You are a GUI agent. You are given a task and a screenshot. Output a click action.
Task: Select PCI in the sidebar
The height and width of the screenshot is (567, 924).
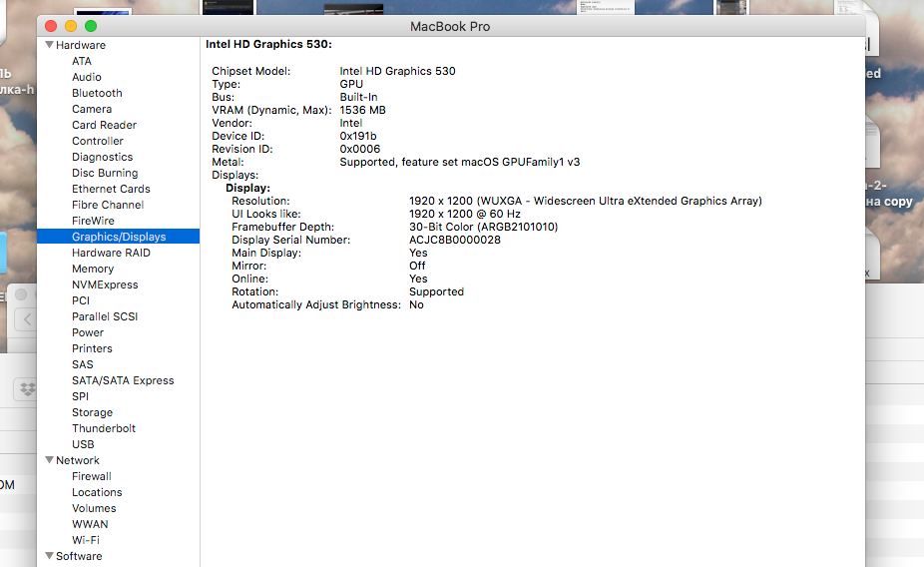coord(81,300)
